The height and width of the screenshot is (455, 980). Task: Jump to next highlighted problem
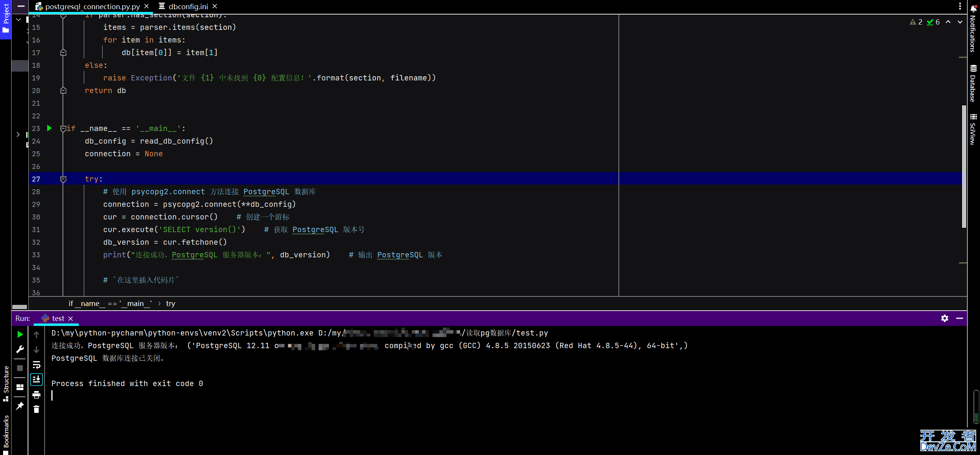click(x=960, y=22)
